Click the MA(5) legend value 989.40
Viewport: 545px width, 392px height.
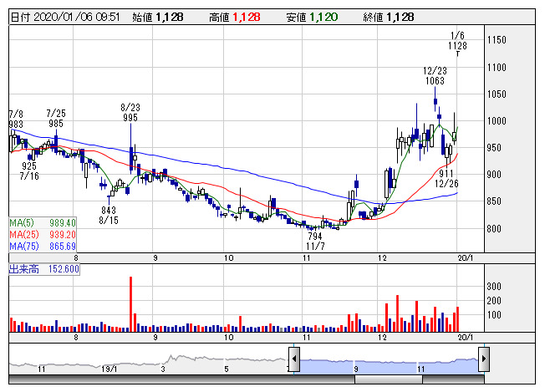(63, 223)
